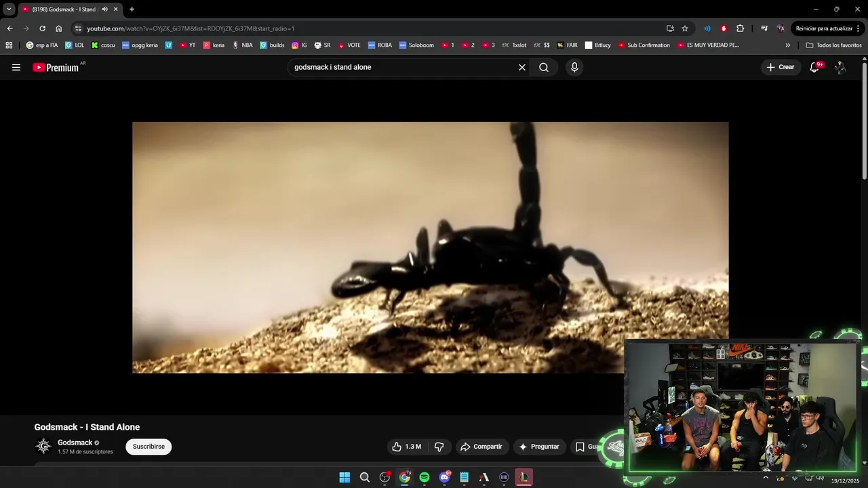The width and height of the screenshot is (868, 488).
Task: Open the IG bookmark
Action: [299, 45]
